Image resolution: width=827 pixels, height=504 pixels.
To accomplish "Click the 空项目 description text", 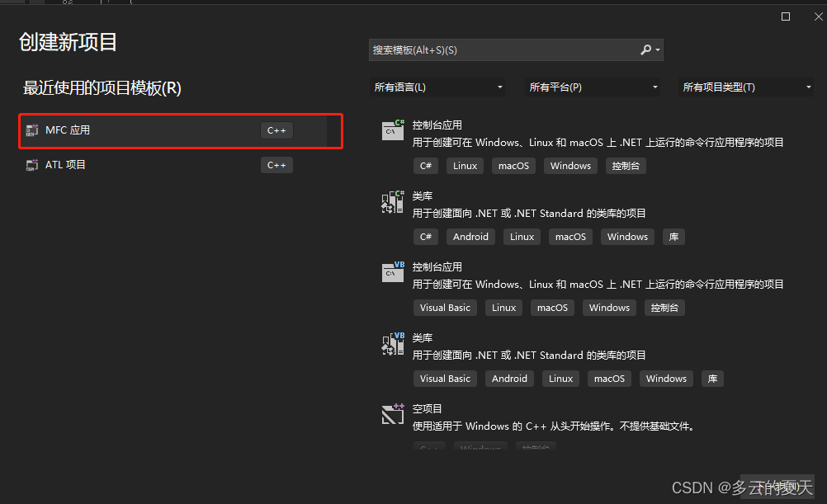I will pos(553,426).
